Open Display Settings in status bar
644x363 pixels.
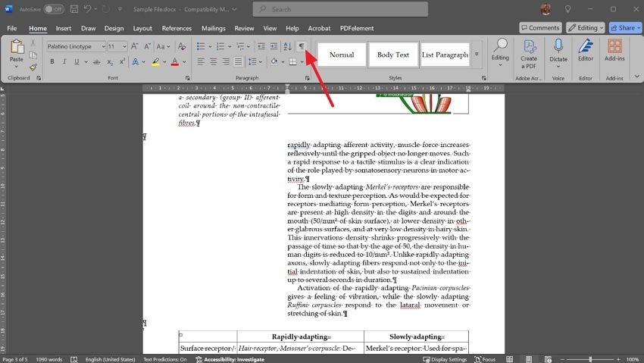(445, 359)
